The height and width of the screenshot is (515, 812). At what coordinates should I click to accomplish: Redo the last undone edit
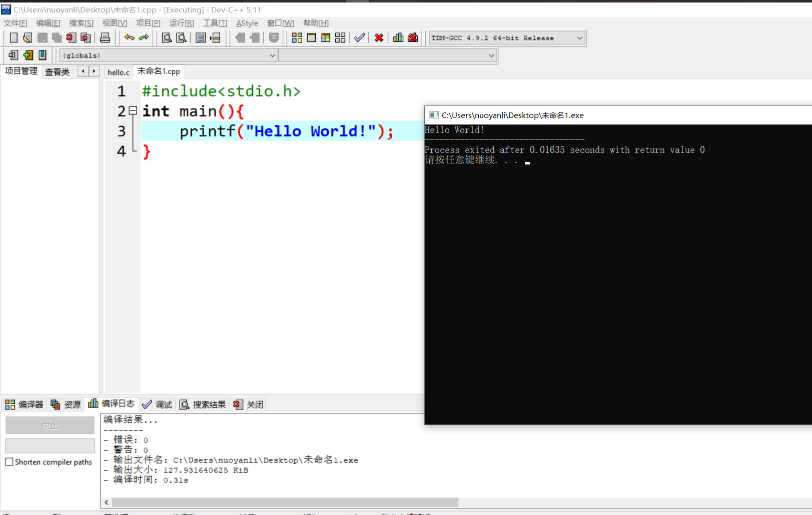144,37
